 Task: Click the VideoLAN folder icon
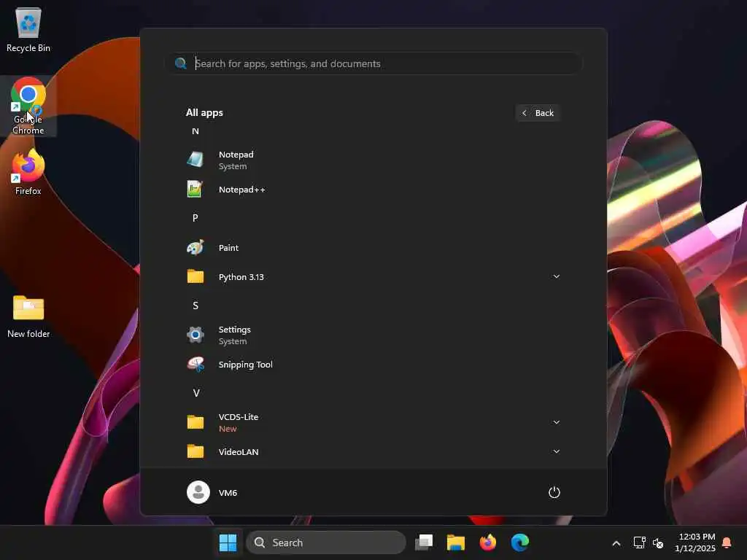pyautogui.click(x=196, y=451)
